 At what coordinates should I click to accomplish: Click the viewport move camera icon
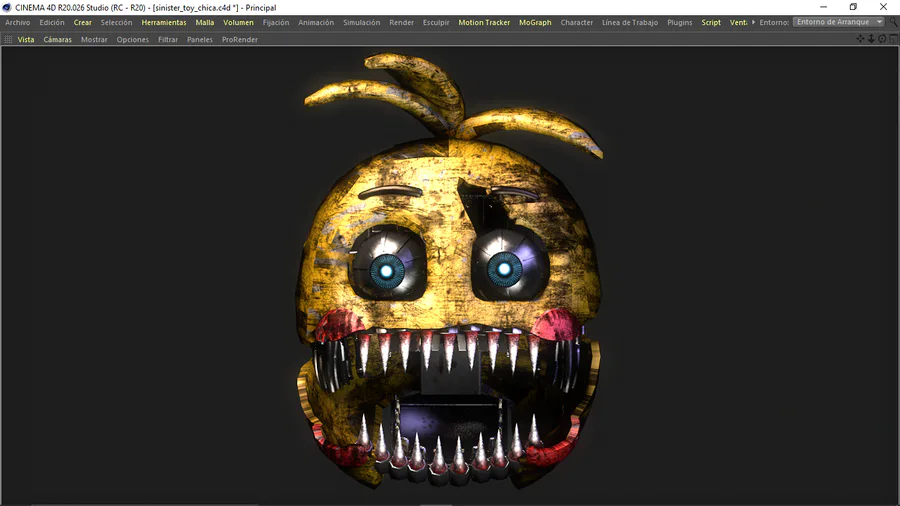tap(860, 38)
